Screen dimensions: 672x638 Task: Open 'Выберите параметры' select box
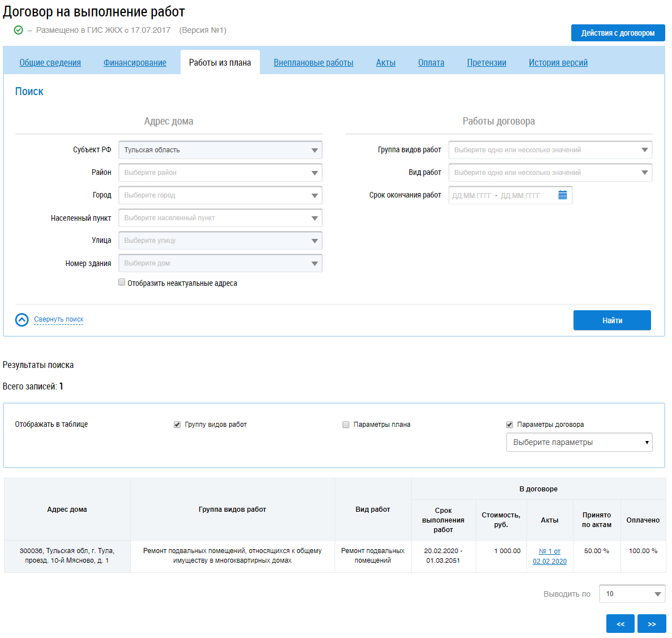(579, 443)
